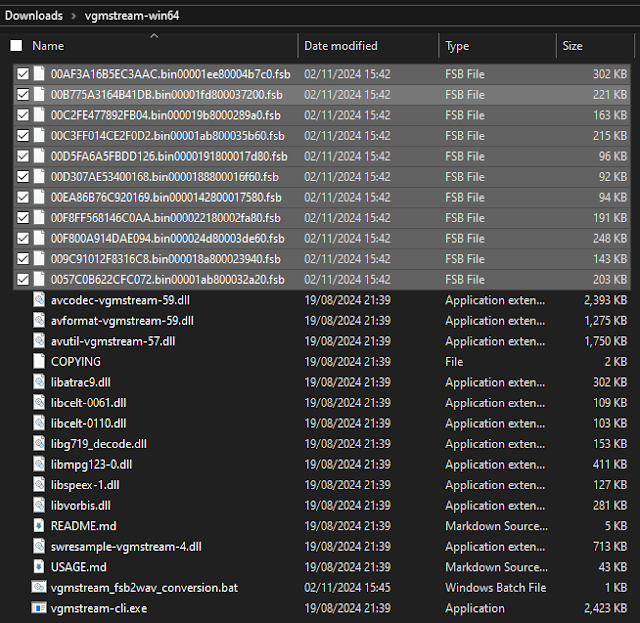
Task: Click the sort direction arrow above Name
Action: pyautogui.click(x=154, y=36)
